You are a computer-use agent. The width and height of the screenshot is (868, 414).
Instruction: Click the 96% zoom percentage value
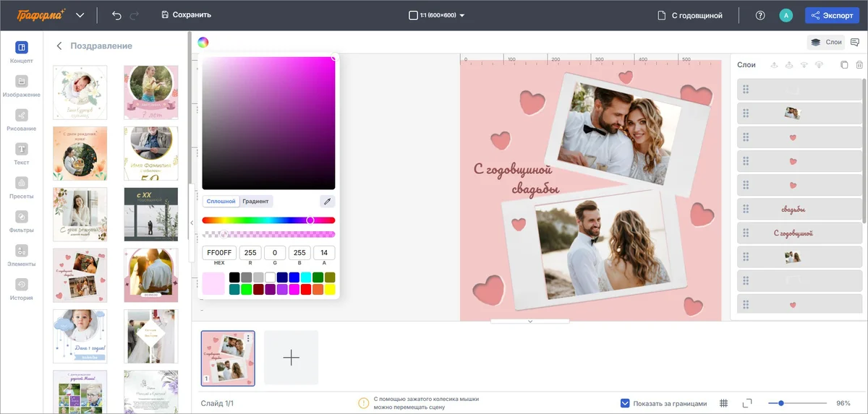(843, 403)
